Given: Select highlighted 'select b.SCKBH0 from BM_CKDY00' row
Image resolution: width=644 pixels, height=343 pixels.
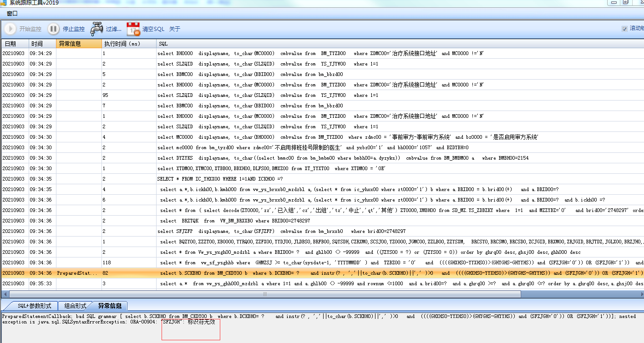Looking at the screenshot, I should [322, 273].
